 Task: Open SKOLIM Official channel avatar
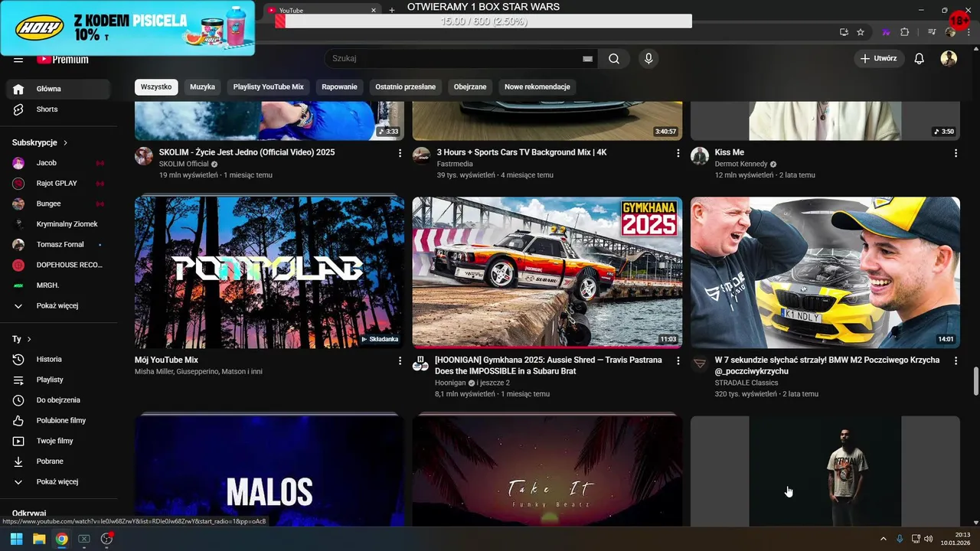[x=144, y=156]
